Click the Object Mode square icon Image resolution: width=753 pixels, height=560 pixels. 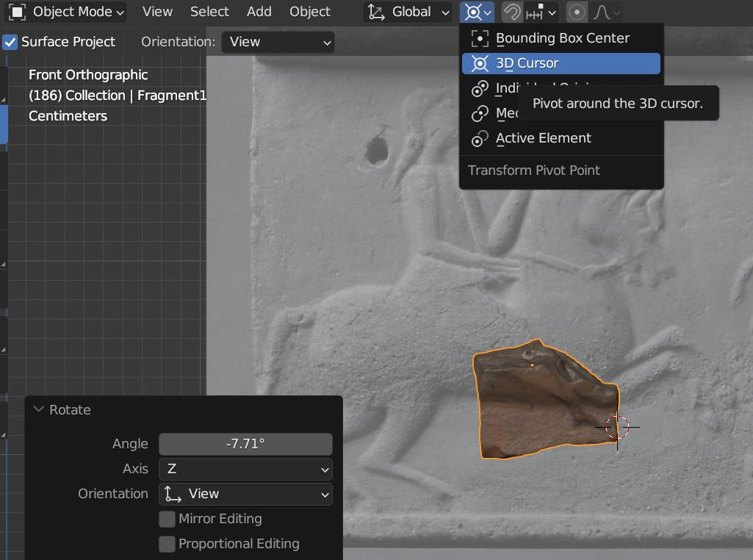click(x=18, y=12)
